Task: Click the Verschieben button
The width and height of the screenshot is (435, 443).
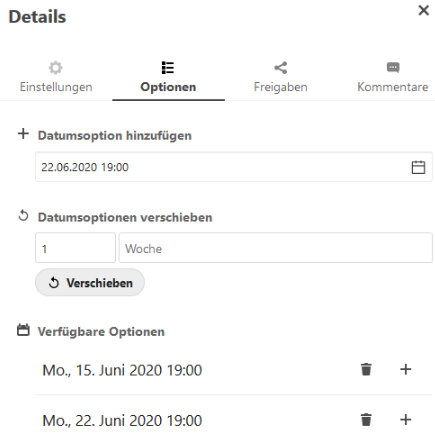Action: click(x=90, y=283)
